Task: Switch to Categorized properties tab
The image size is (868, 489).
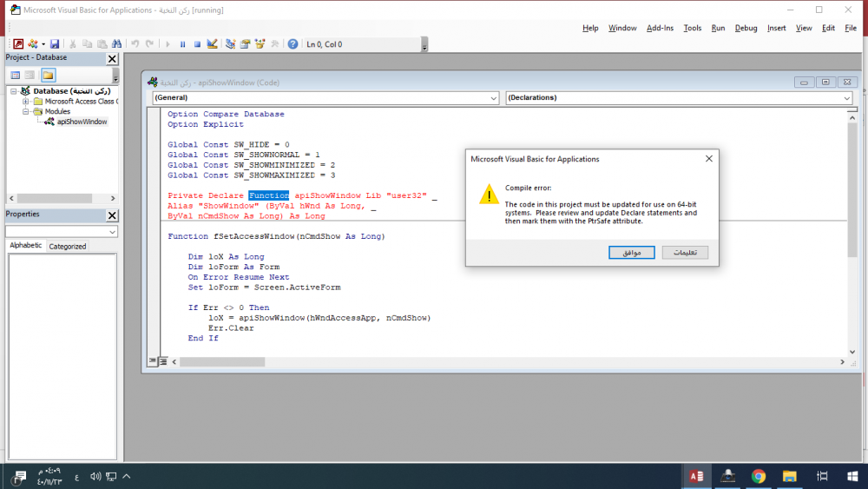Action: point(68,247)
